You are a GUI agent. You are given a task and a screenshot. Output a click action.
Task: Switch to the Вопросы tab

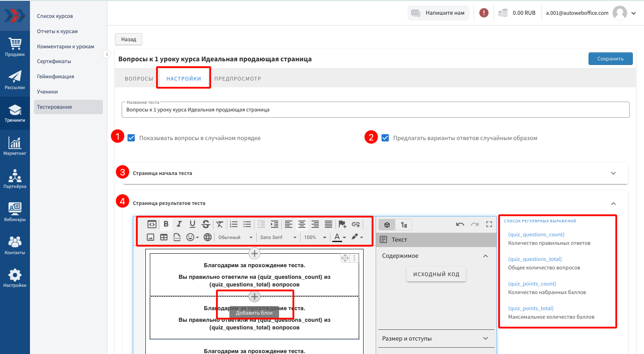point(139,79)
